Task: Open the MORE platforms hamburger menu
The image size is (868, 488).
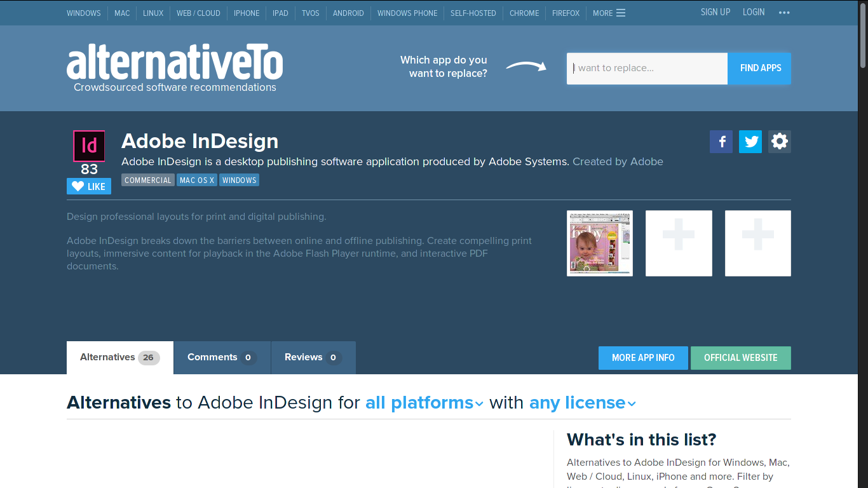Action: click(609, 13)
